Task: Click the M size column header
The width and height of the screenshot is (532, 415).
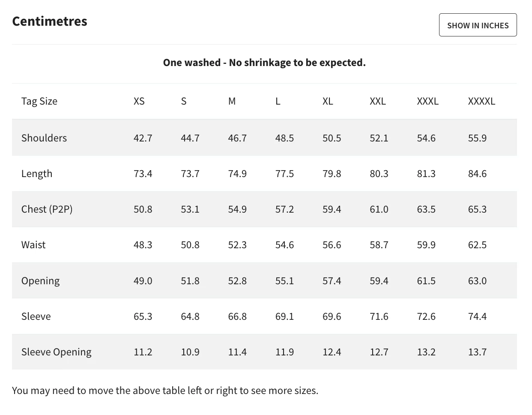Action: pos(232,101)
